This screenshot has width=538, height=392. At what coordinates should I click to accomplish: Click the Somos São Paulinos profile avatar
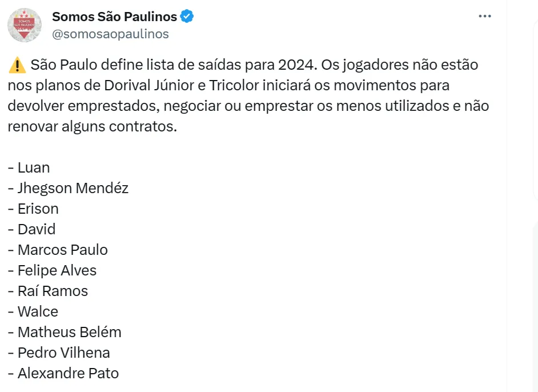point(25,25)
